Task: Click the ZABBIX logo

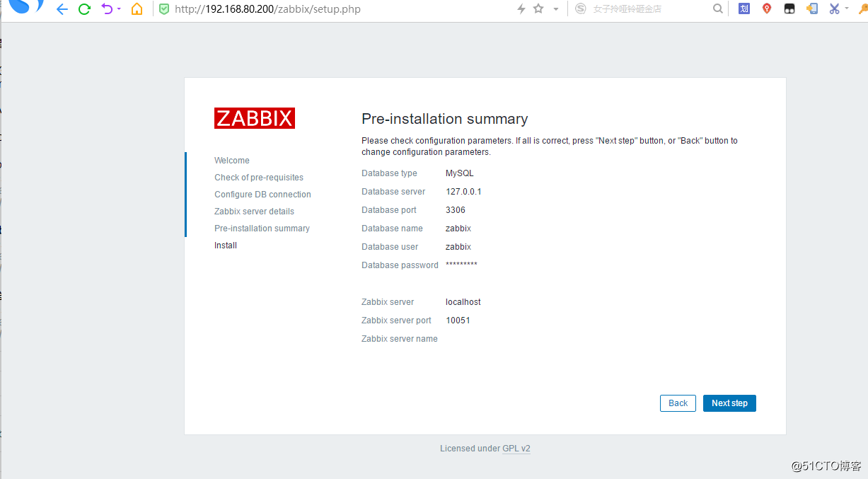Action: (x=255, y=118)
